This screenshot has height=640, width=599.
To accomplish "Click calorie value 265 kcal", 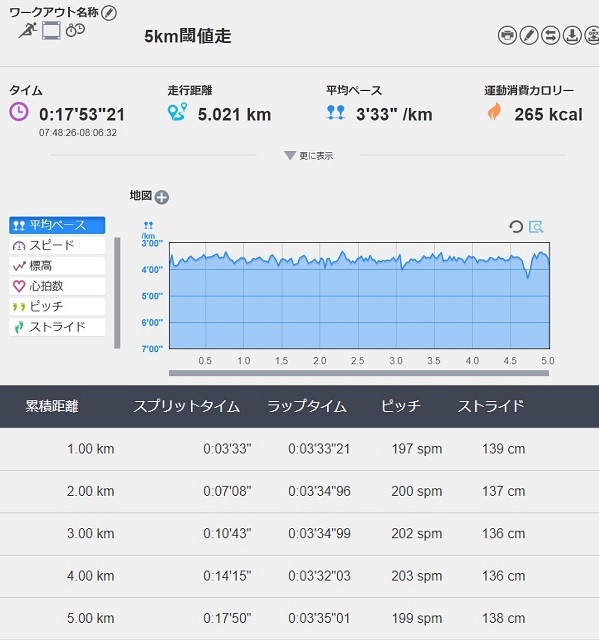I will coord(548,115).
